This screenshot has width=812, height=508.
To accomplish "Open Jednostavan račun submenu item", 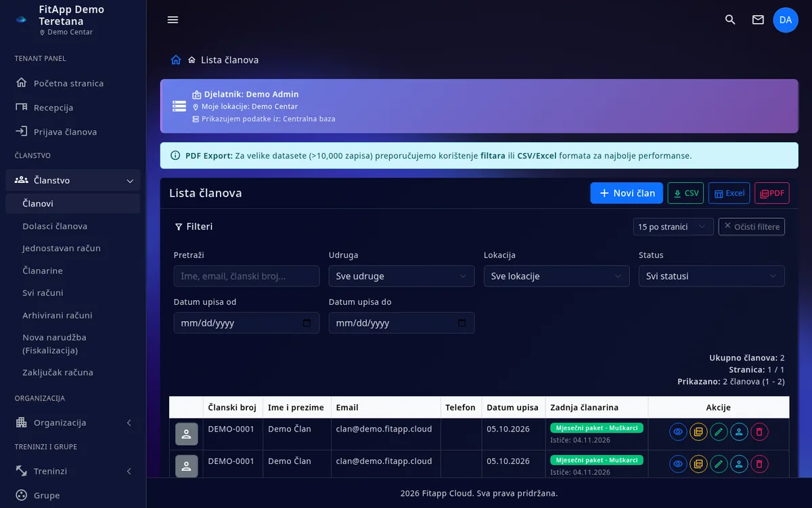I will [x=73, y=248].
